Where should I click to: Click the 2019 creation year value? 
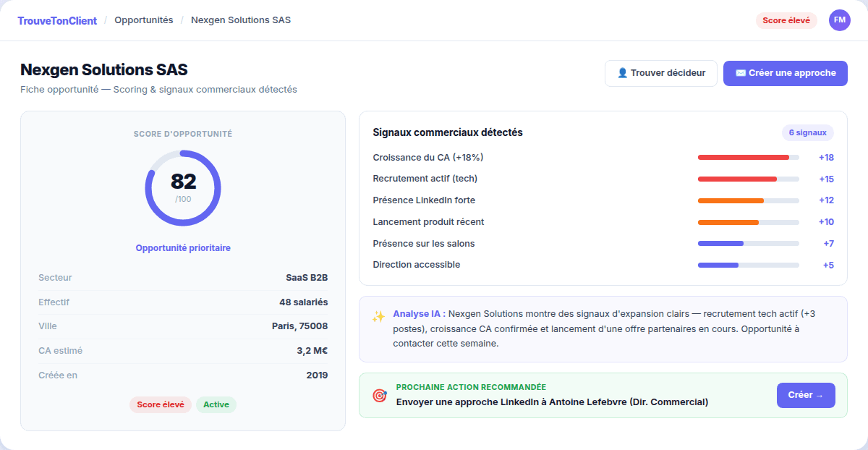pos(317,375)
